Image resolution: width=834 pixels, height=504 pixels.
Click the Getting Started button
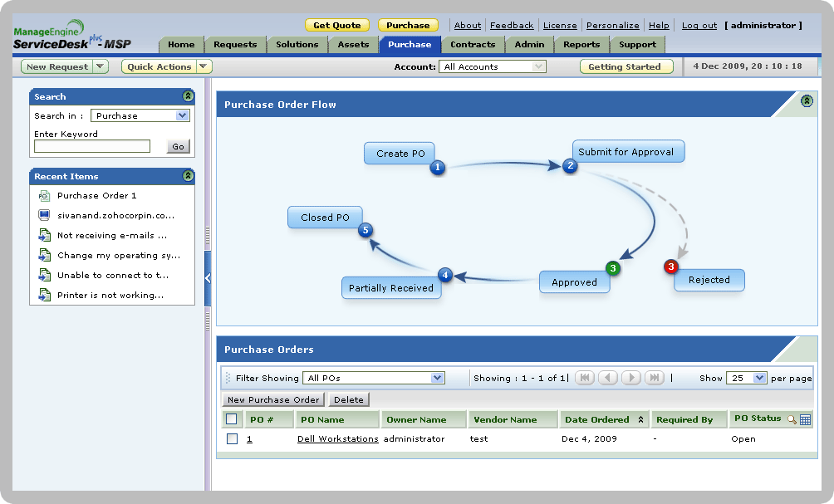pos(626,66)
